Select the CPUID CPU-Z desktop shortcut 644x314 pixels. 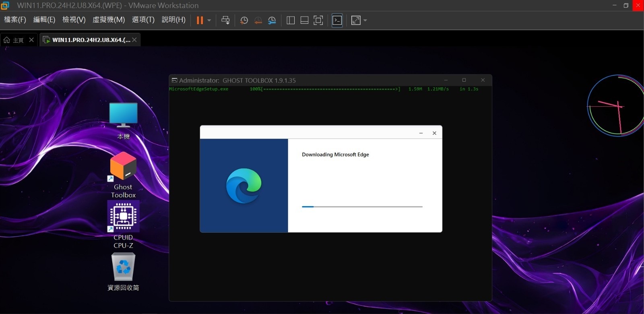coord(123,225)
